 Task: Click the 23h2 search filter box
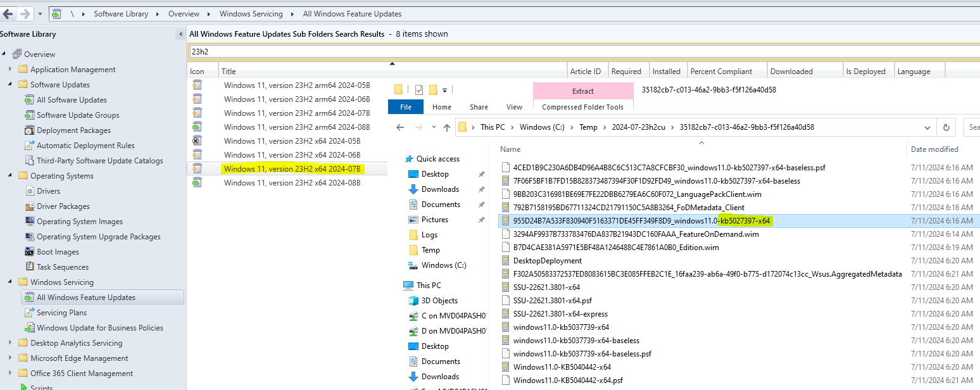tap(584, 52)
